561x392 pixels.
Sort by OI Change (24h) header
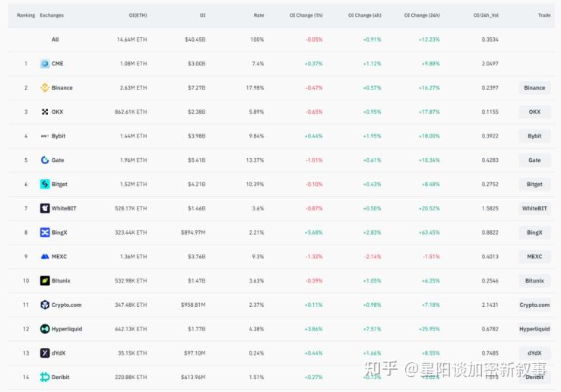[x=422, y=15]
